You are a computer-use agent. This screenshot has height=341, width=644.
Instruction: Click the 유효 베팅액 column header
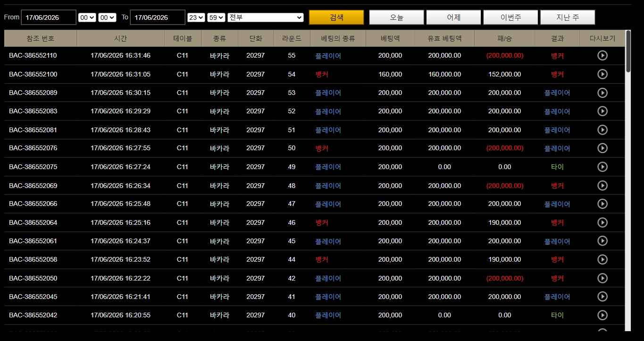444,38
